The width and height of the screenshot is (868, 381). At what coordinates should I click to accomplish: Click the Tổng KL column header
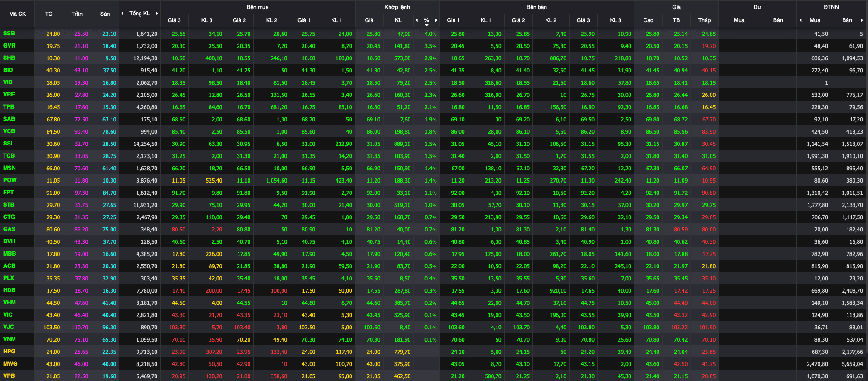point(140,14)
